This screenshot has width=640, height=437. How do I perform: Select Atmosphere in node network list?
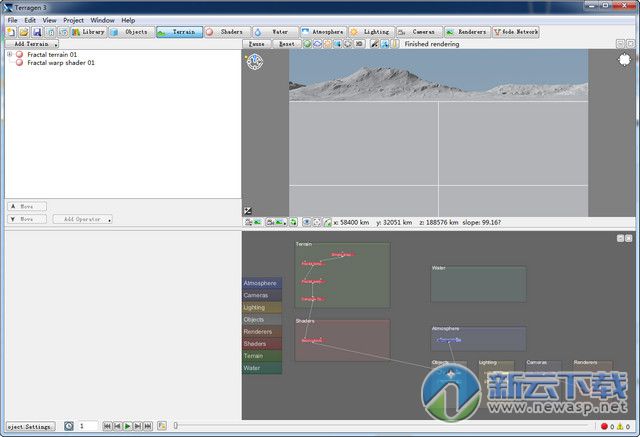(262, 283)
